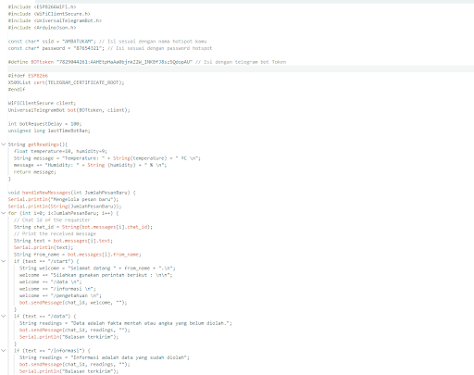The height and width of the screenshot is (375, 474).
Task: Click the const char* ssid declaration
Action: tap(107, 41)
